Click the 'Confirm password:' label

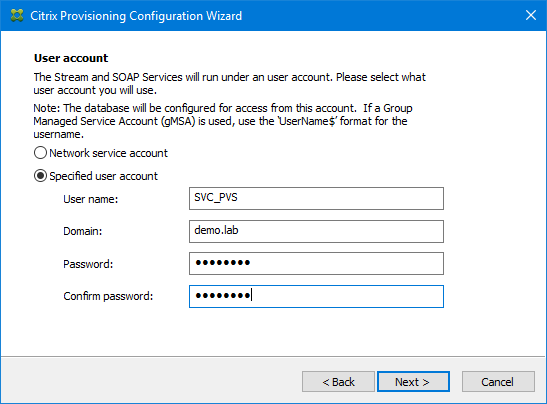click(108, 296)
